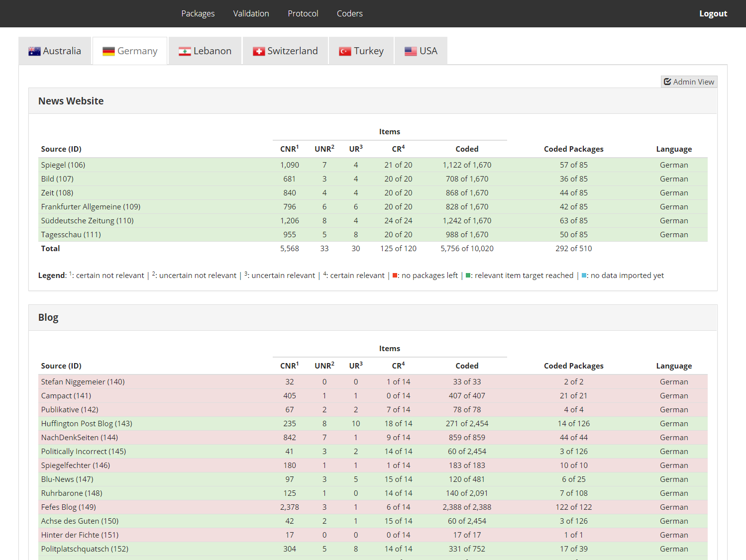Select Süddeutsche Zeitung (110)

tap(373, 220)
